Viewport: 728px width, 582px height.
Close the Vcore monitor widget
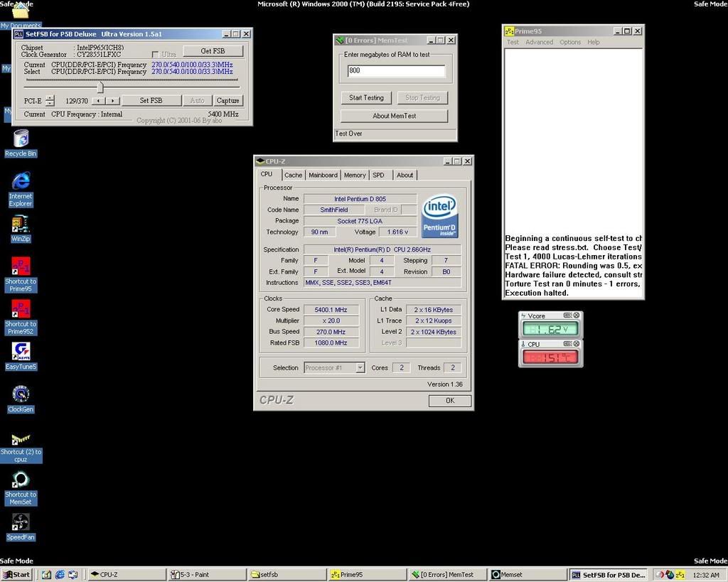click(576, 315)
